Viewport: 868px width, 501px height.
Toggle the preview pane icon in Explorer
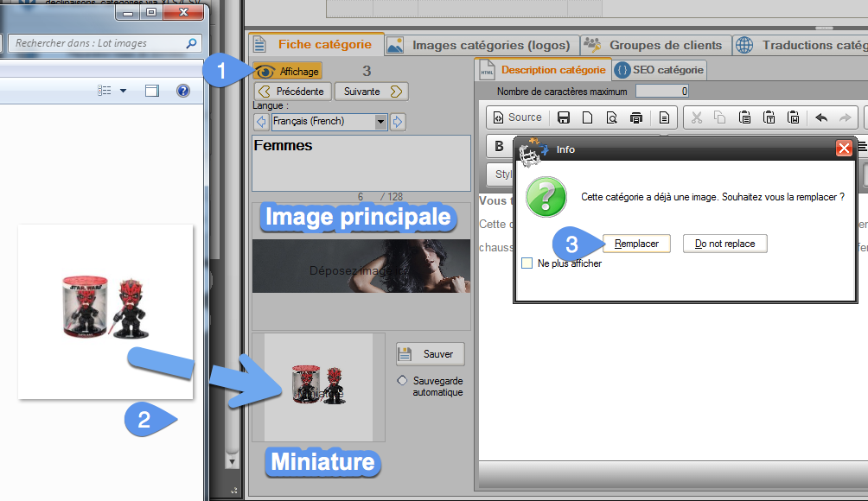click(152, 91)
